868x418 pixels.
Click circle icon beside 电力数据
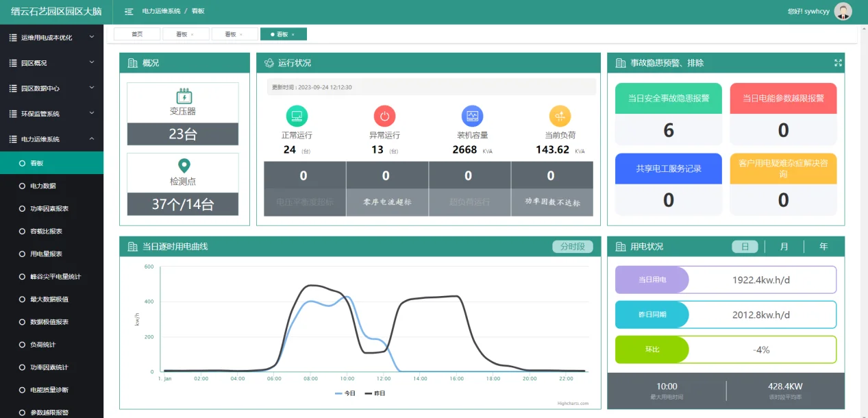pos(22,186)
